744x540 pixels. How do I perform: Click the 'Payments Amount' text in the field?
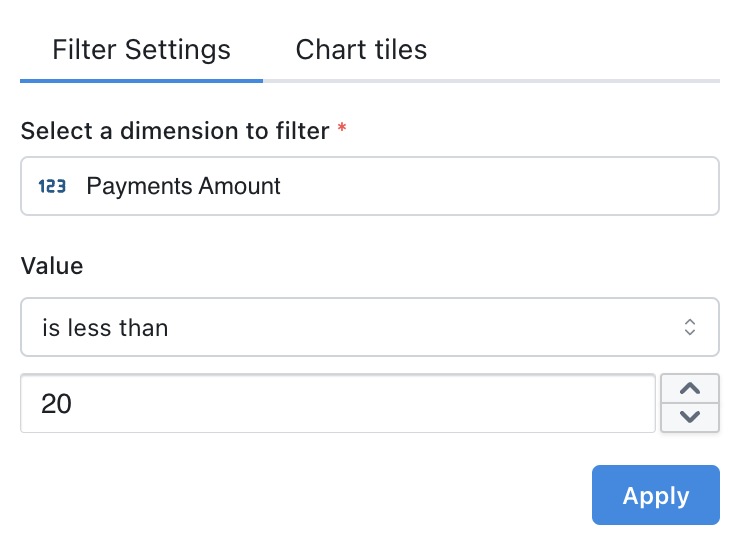[183, 186]
